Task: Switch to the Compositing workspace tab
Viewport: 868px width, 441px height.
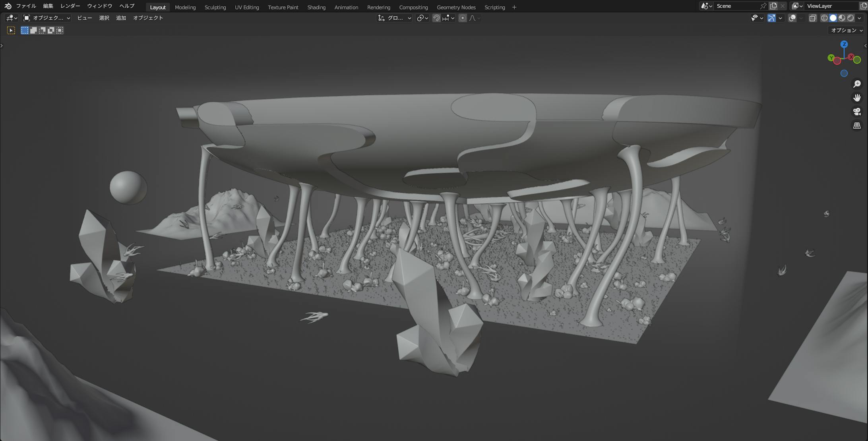Action: (x=414, y=7)
